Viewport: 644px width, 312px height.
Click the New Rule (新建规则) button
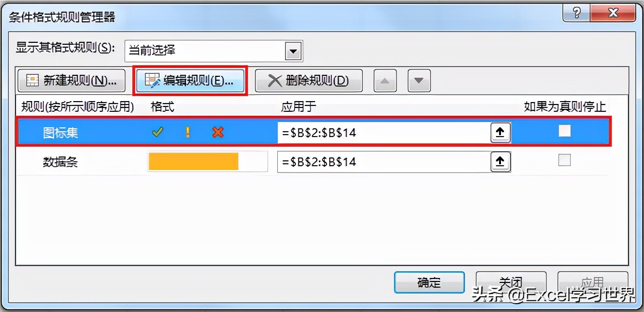pos(72,81)
